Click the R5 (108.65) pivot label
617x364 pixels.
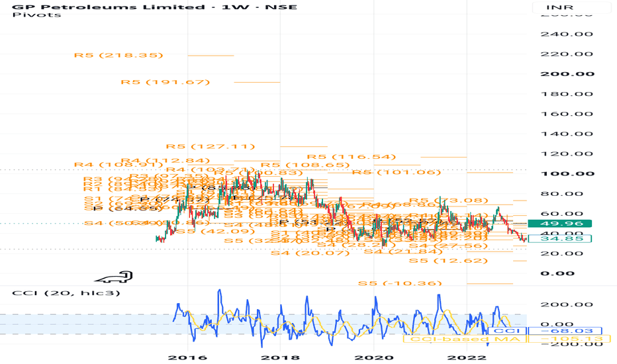coord(305,165)
